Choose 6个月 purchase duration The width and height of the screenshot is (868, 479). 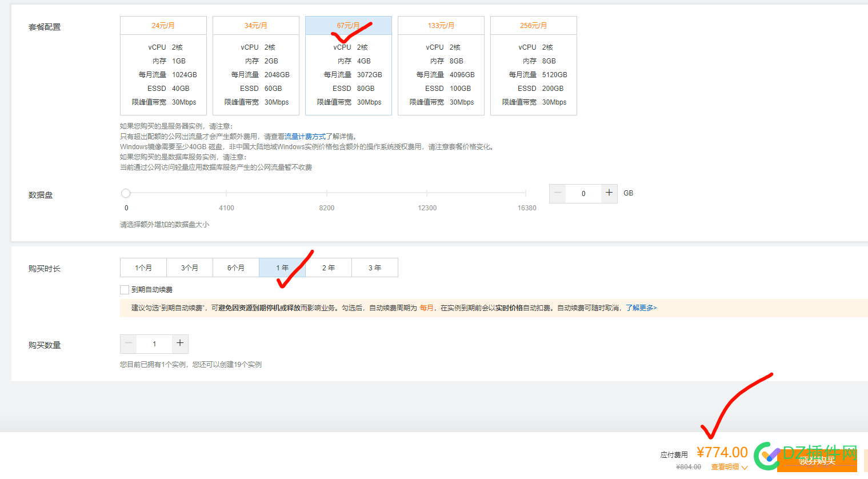[x=236, y=268]
